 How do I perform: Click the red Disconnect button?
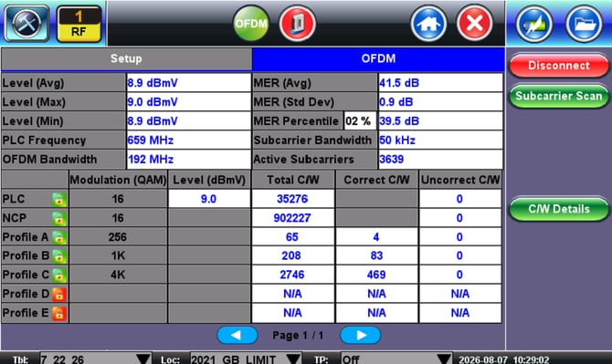click(x=559, y=66)
